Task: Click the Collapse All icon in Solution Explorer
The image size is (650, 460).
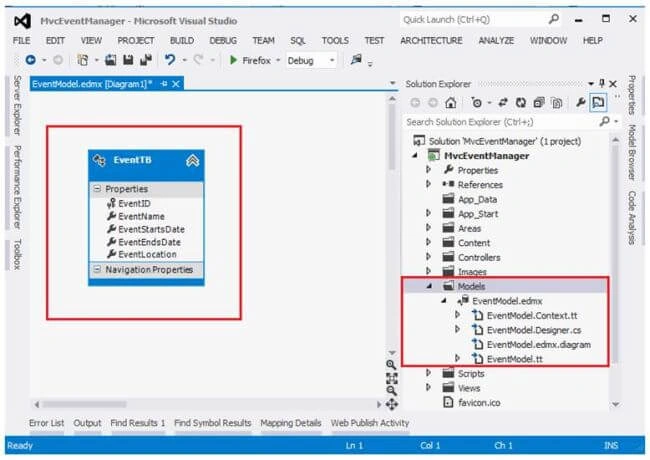Action: [538, 102]
